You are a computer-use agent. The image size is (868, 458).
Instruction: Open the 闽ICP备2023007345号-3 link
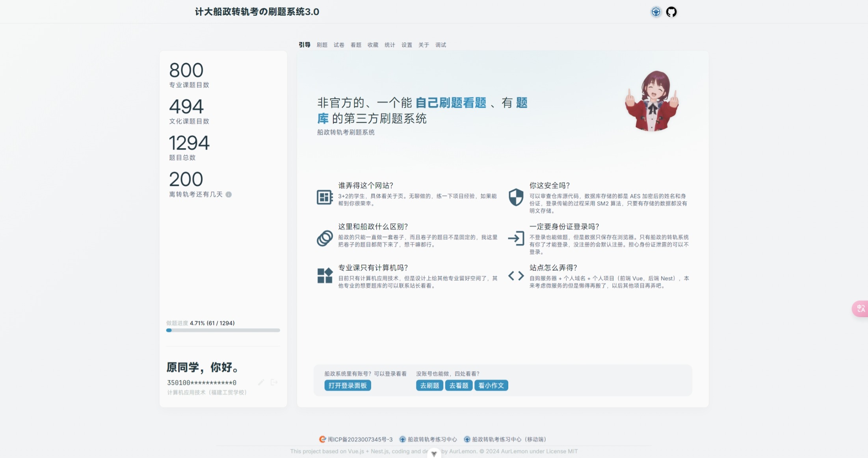click(359, 439)
